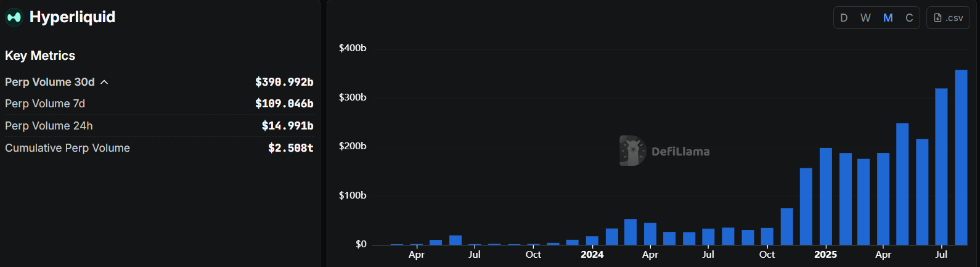The image size is (980, 267).
Task: Click the $100b y-axis label
Action: coord(353,195)
